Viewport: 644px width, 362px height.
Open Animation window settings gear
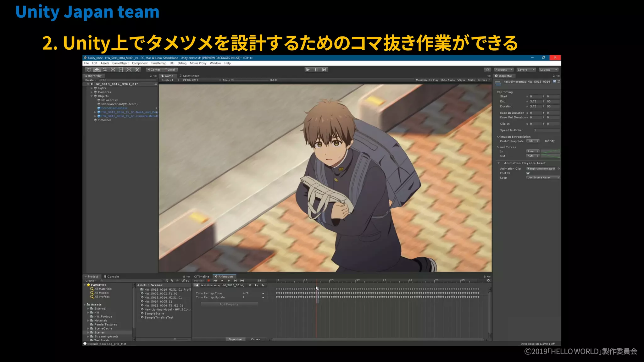[489, 281]
